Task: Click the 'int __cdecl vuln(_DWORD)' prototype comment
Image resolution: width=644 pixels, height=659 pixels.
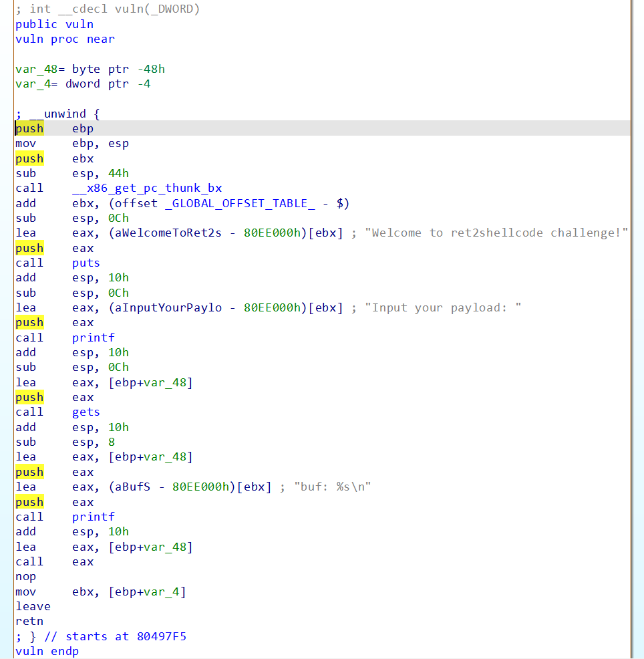Action: click(108, 9)
